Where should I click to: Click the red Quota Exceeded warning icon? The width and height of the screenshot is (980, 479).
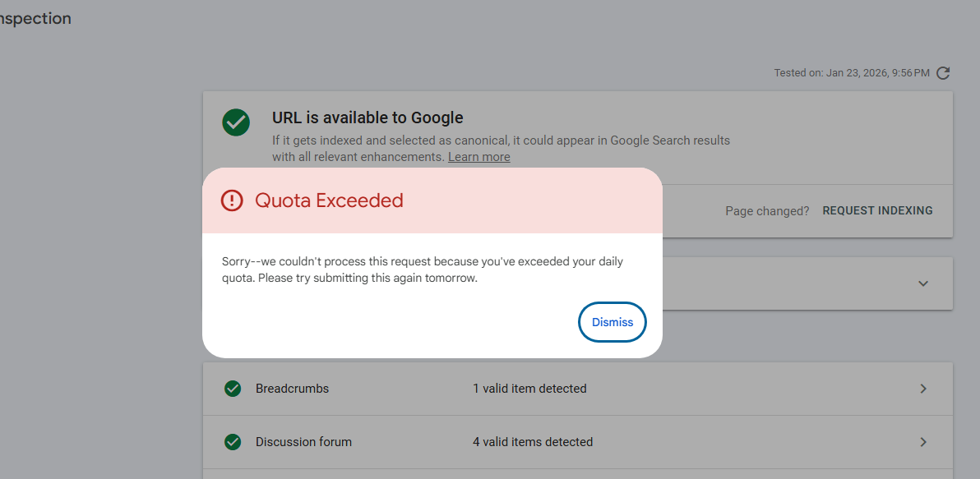(232, 200)
